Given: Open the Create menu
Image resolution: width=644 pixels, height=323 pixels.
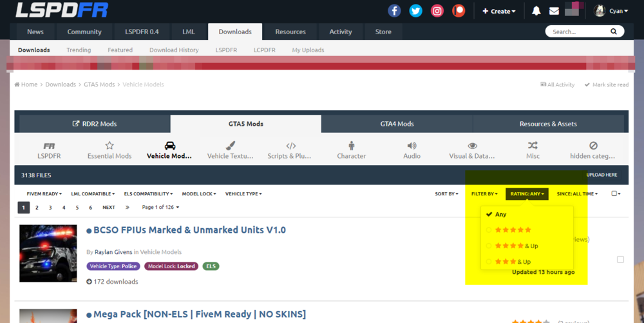Looking at the screenshot, I should [x=498, y=11].
